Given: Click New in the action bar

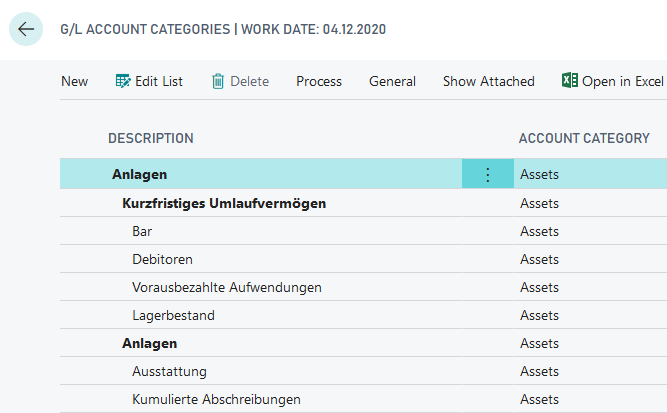Looking at the screenshot, I should 74,81.
